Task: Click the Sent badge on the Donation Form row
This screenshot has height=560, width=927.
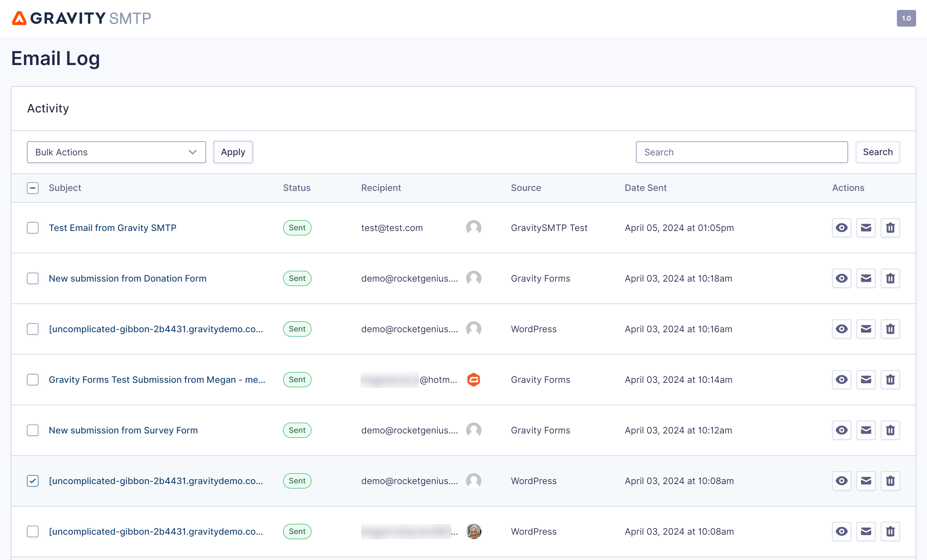Action: (x=297, y=278)
